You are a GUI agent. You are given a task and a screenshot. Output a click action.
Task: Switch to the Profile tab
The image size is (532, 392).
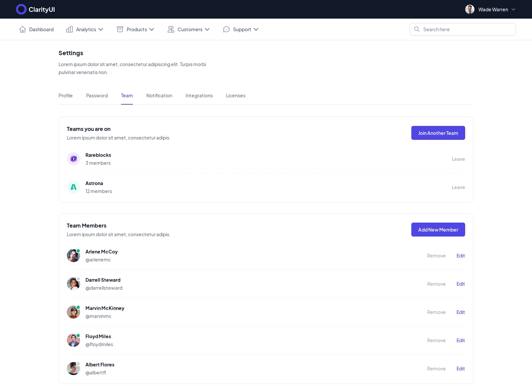[x=66, y=96]
